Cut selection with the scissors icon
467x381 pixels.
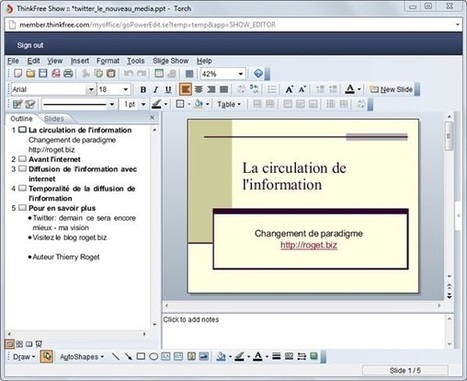pyautogui.click(x=86, y=73)
